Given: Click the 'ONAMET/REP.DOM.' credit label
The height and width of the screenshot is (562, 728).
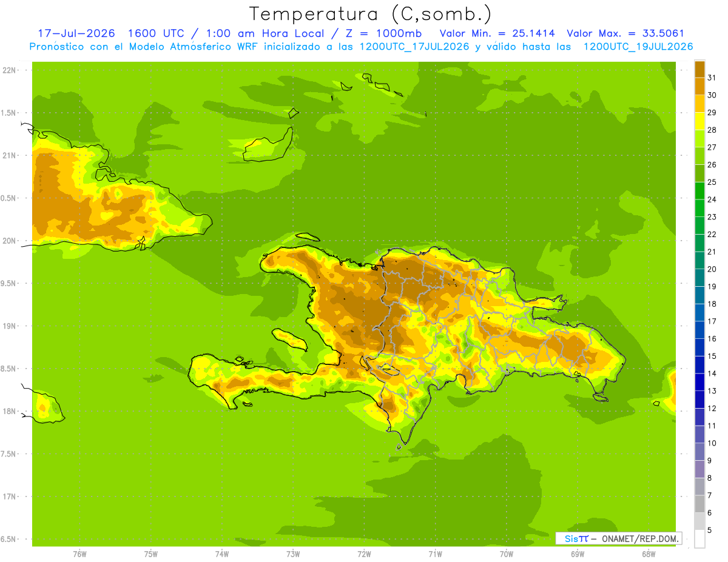Looking at the screenshot, I should tap(639, 538).
